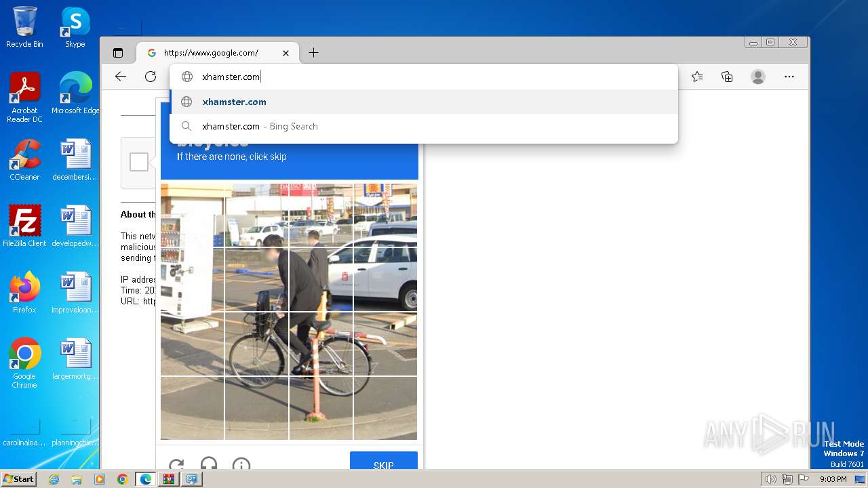The image size is (868, 488).
Task: Open the planningchie... desktop file
Action: coord(75,432)
